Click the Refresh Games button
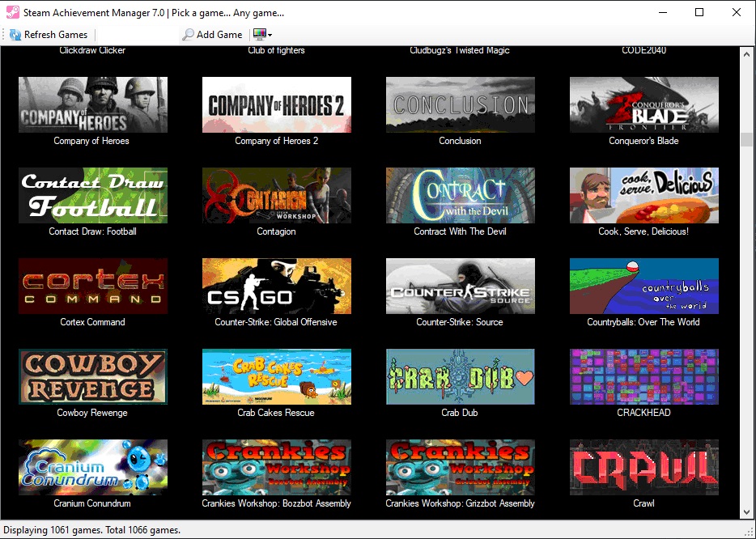Image resolution: width=756 pixels, height=539 pixels. [49, 35]
